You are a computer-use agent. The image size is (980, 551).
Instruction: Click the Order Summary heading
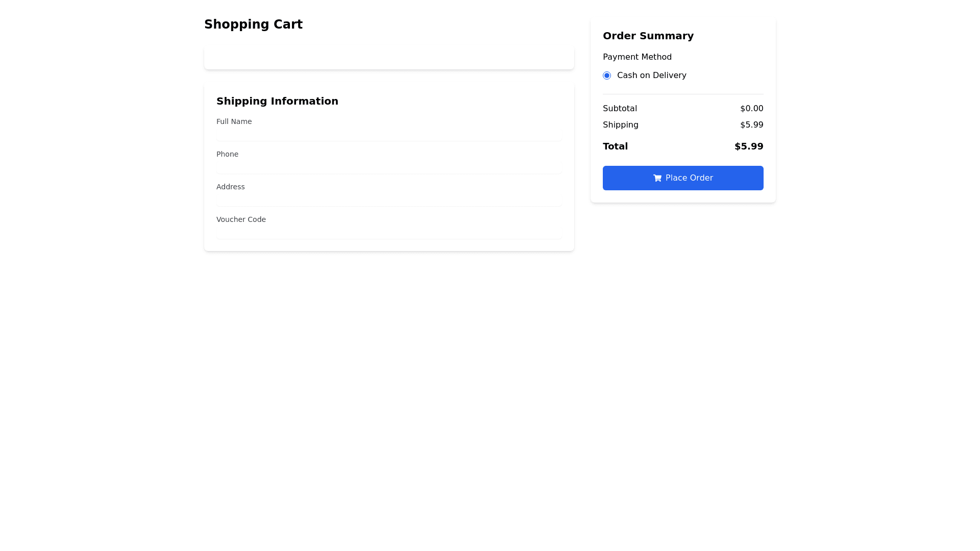point(648,36)
